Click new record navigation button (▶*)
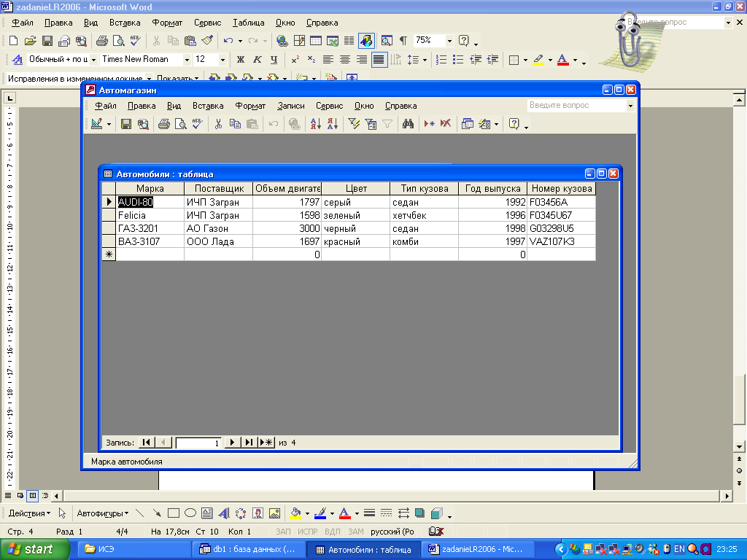The width and height of the screenshot is (747, 560). click(266, 443)
